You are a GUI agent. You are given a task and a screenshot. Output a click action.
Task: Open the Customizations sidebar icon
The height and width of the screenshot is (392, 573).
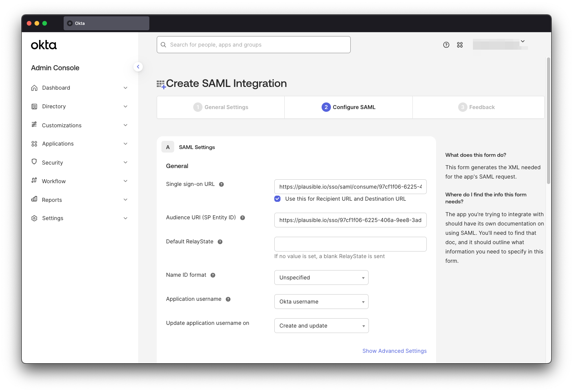tap(34, 125)
